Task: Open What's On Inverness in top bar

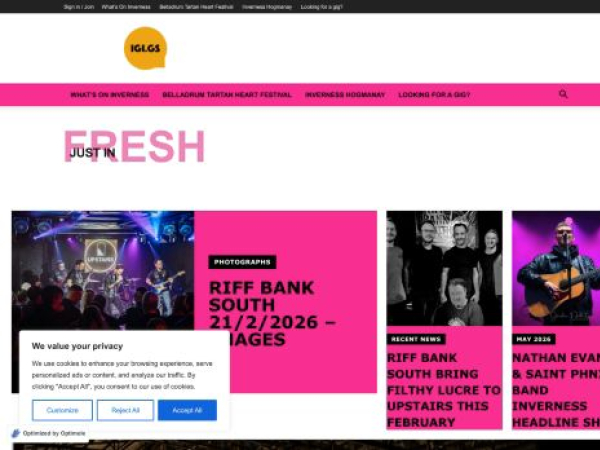Action: (126, 7)
